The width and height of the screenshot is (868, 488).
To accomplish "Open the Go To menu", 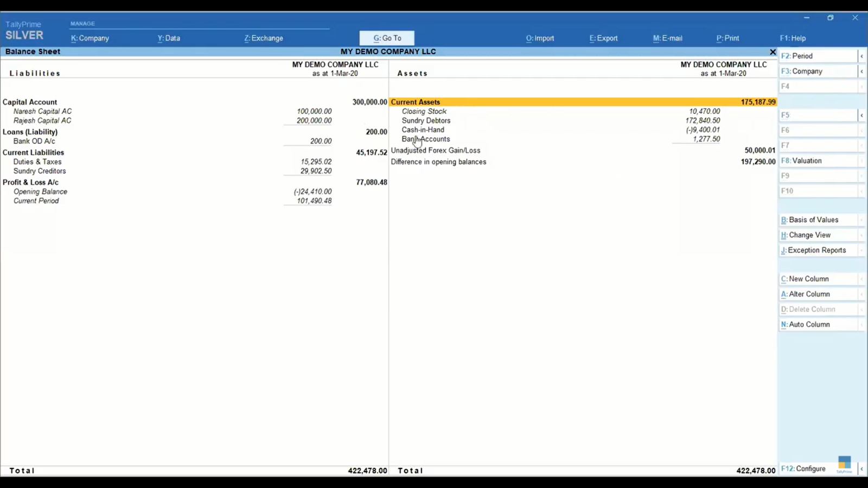I will 386,38.
